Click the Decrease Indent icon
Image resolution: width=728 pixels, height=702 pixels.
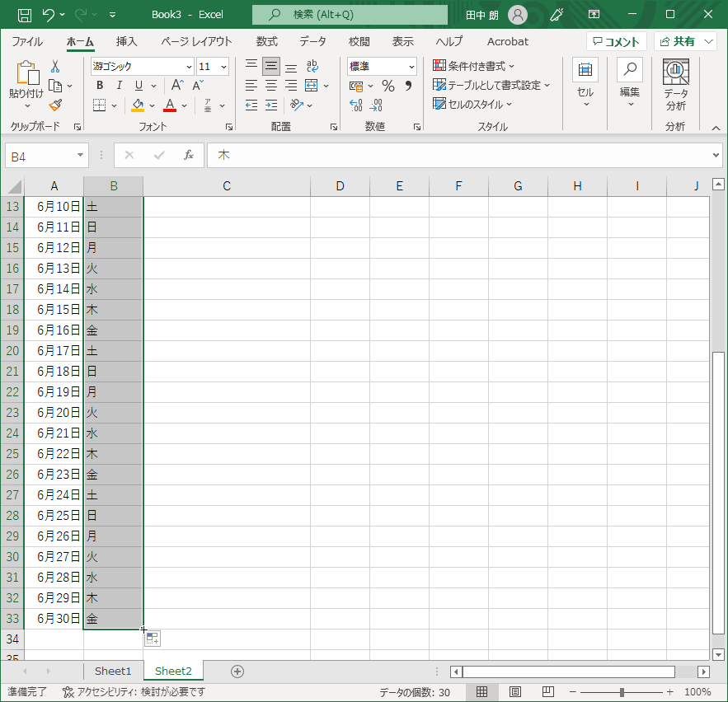click(251, 105)
